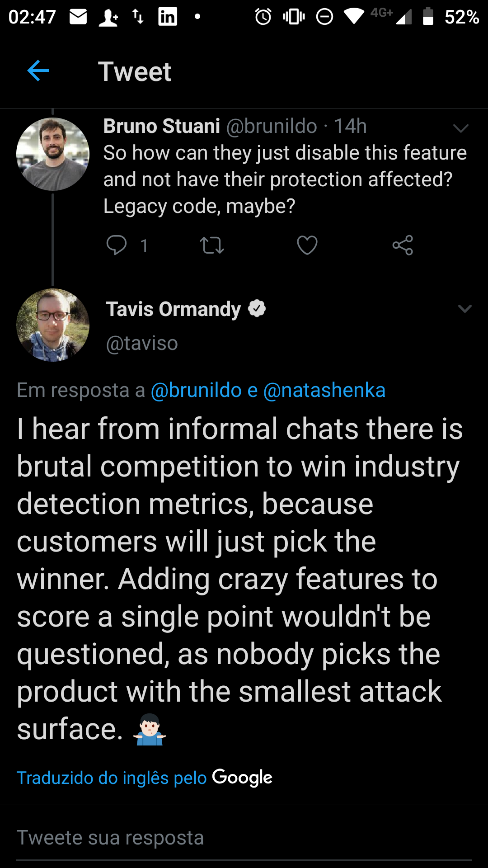Tap the verified badge beside Tavis Ormandy
The width and height of the screenshot is (488, 868).
point(257,309)
